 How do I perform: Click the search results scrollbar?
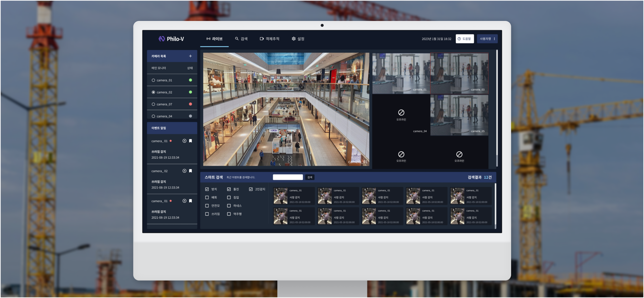(x=495, y=206)
